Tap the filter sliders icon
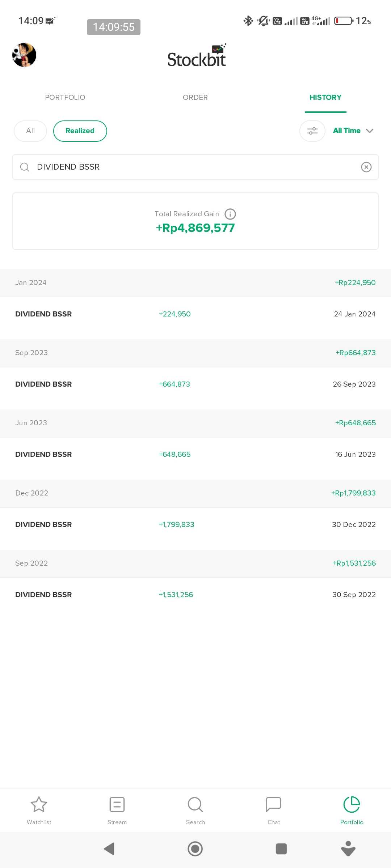Viewport: 391px width, 868px height. (312, 131)
